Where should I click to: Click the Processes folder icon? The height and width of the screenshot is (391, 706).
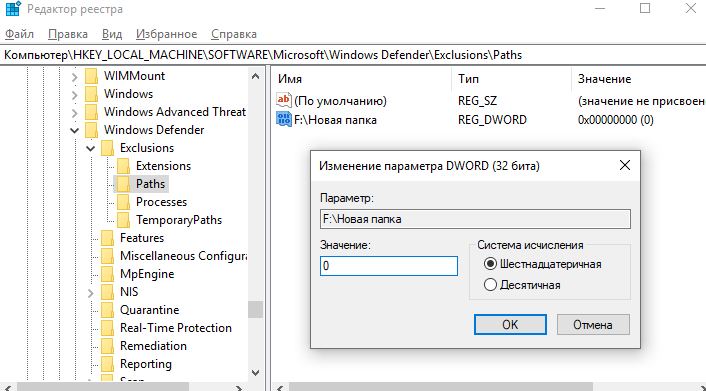123,202
